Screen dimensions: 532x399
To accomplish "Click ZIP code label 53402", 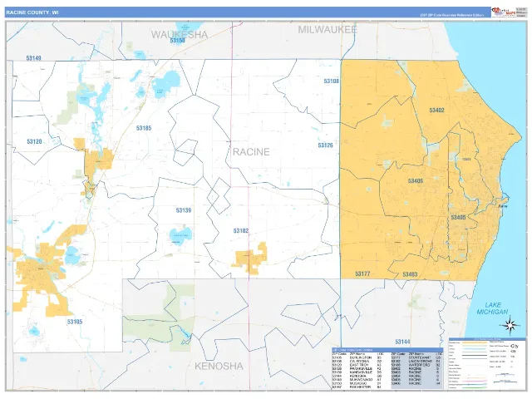I will (x=436, y=110).
